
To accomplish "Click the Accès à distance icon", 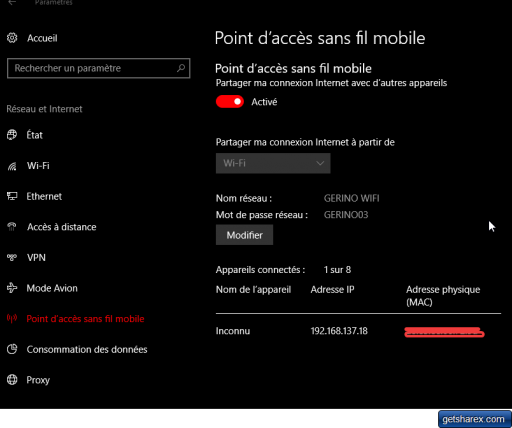I will click(12, 227).
